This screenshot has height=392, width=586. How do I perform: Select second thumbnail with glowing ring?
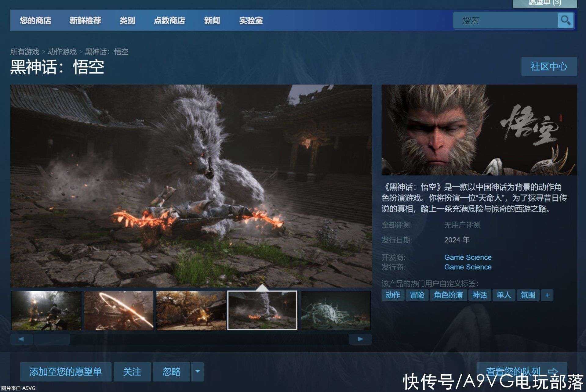pyautogui.click(x=119, y=311)
